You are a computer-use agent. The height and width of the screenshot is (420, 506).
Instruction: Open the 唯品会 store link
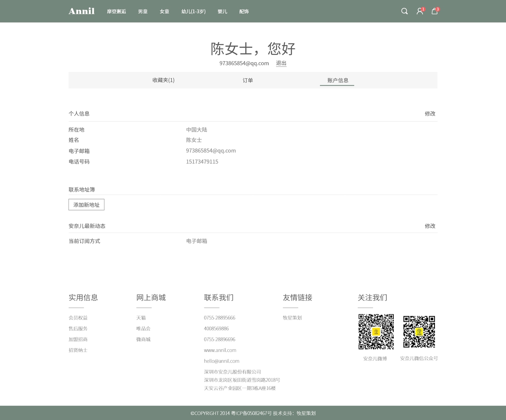[143, 328]
